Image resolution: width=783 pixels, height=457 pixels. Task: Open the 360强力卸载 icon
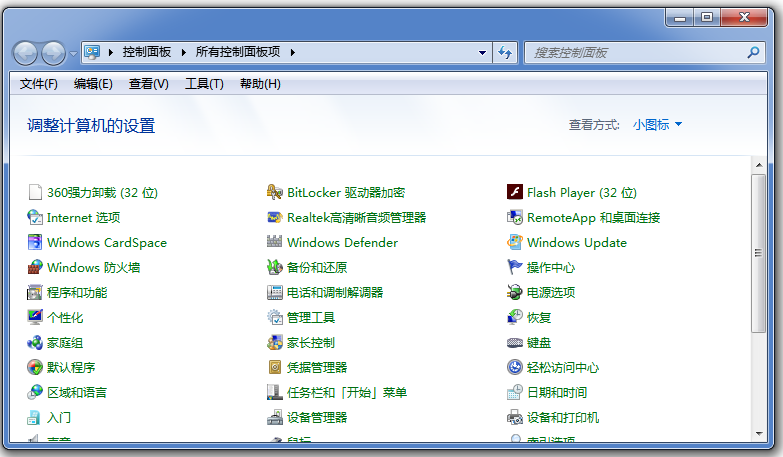pyautogui.click(x=35, y=192)
